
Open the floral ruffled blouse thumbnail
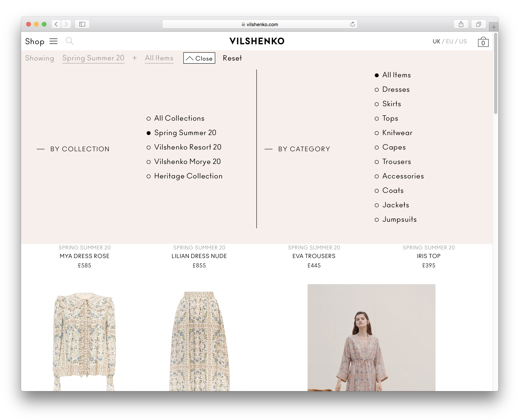[84, 339]
